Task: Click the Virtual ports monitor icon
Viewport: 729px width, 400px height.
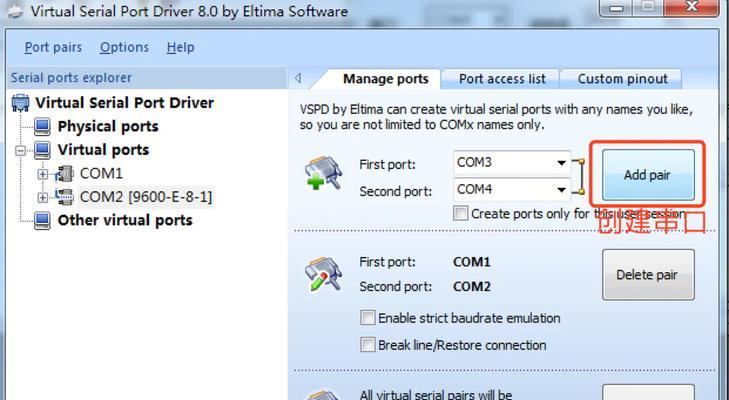Action: coord(42,150)
